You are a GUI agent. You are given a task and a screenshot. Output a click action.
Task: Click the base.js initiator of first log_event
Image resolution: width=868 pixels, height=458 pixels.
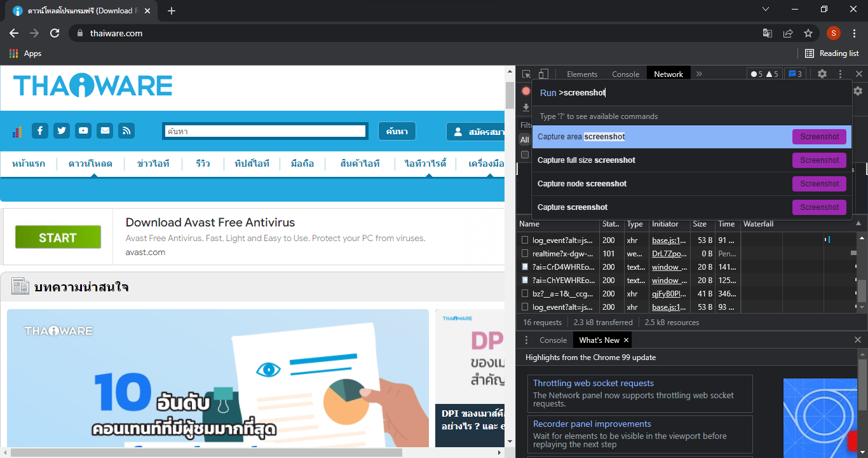[669, 240]
